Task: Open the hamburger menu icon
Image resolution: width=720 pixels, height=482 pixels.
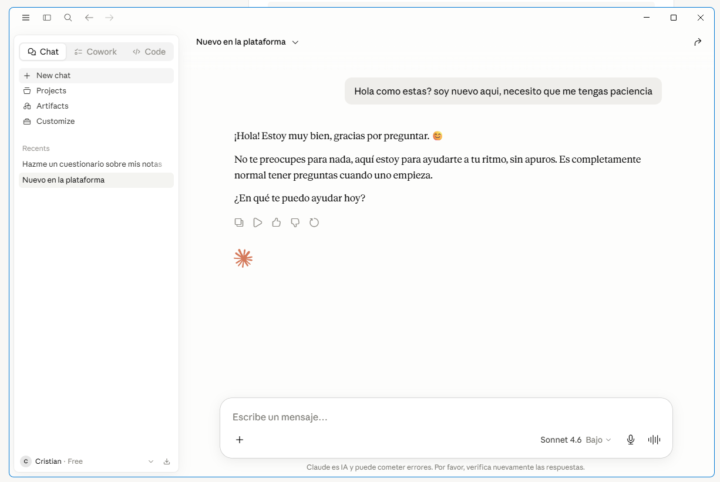Action: pos(26,17)
